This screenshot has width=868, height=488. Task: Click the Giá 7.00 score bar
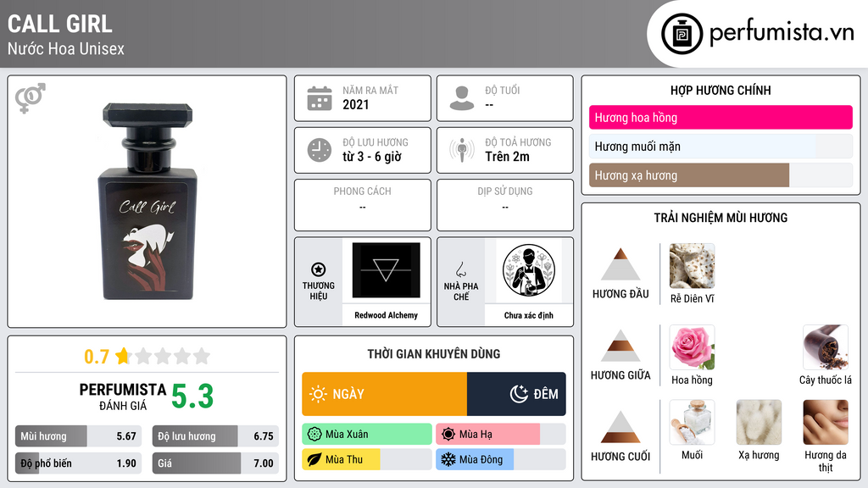click(x=215, y=463)
